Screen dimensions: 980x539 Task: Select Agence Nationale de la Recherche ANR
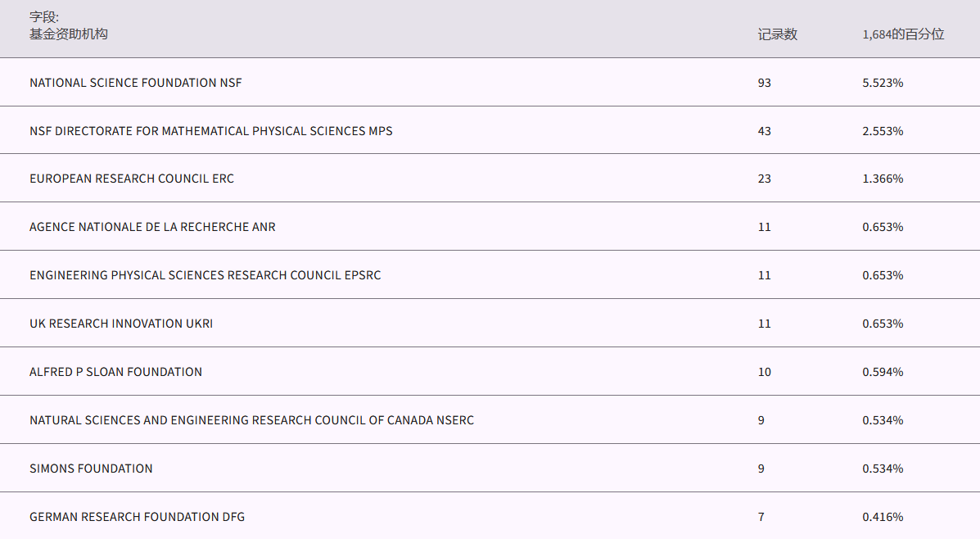click(x=152, y=227)
